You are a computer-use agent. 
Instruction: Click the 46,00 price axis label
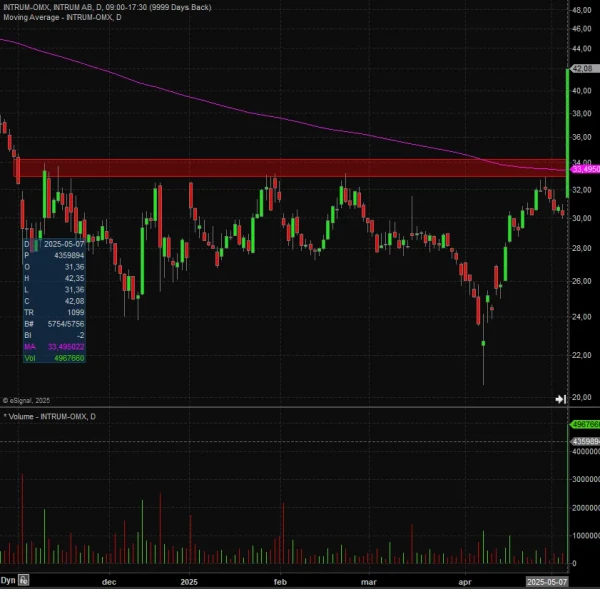tap(582, 29)
